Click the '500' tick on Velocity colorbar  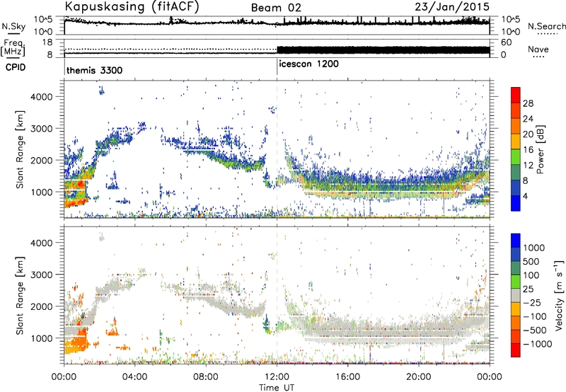pos(533,261)
